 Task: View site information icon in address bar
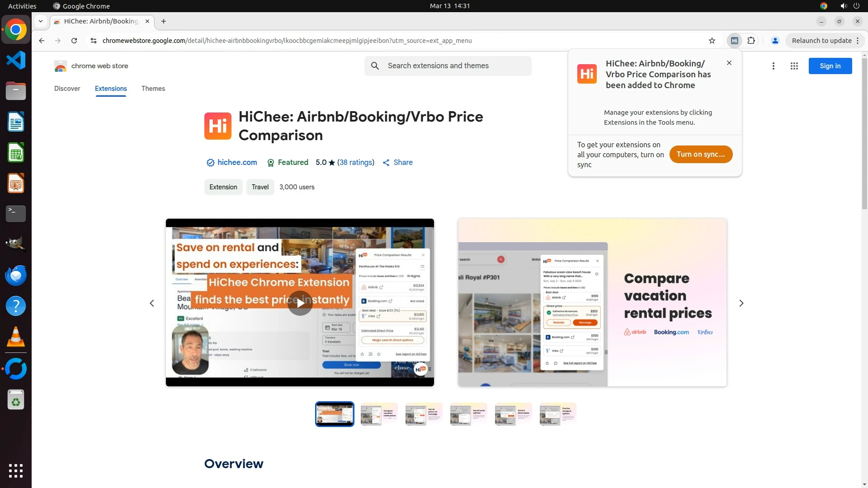(x=93, y=41)
